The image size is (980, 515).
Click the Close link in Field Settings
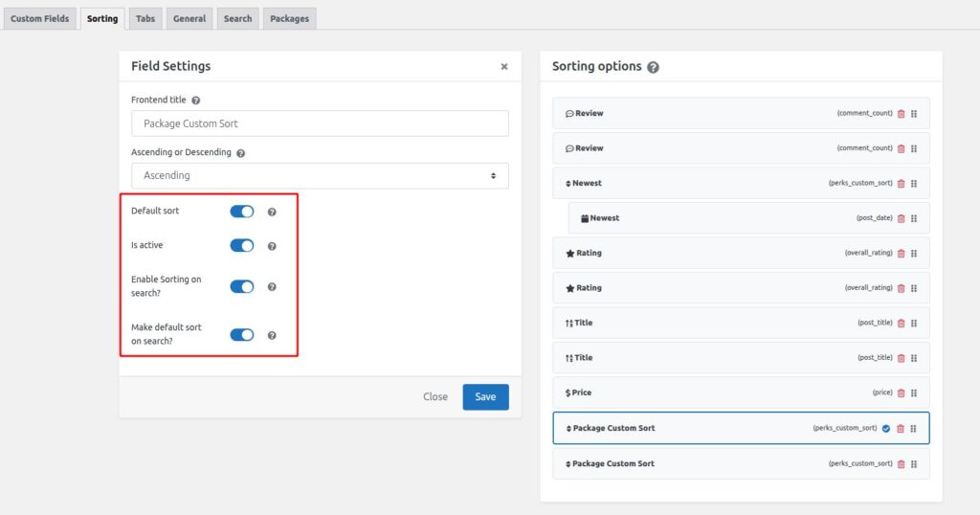(435, 397)
